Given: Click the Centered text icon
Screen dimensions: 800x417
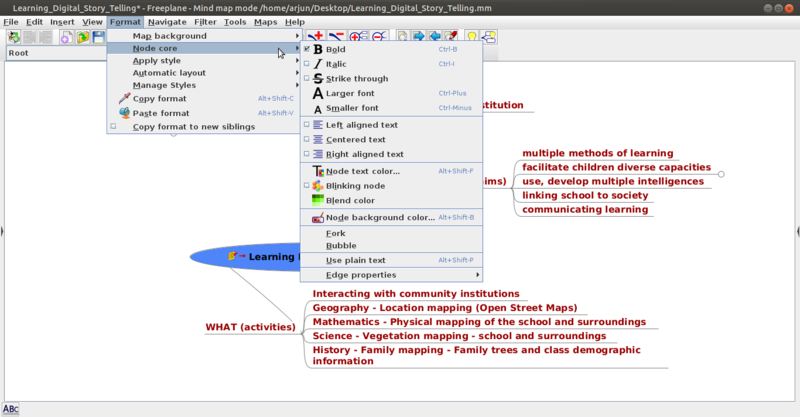Looking at the screenshot, I should click(318, 139).
